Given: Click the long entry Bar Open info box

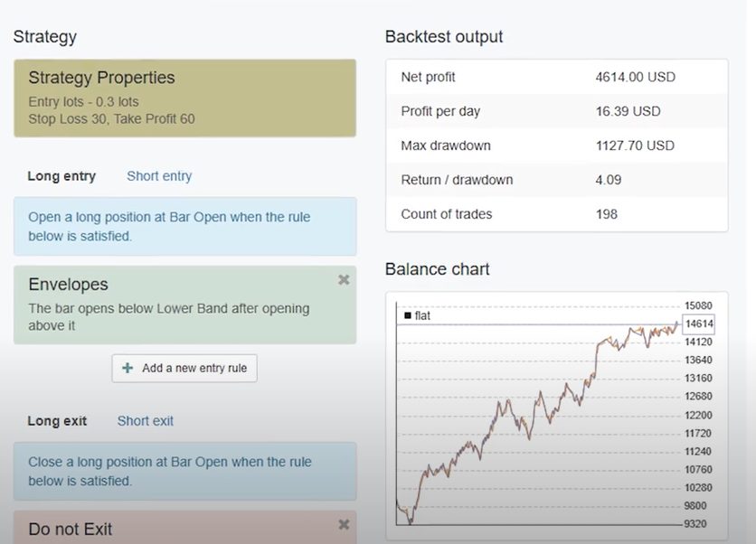Looking at the screenshot, I should pyautogui.click(x=184, y=226).
